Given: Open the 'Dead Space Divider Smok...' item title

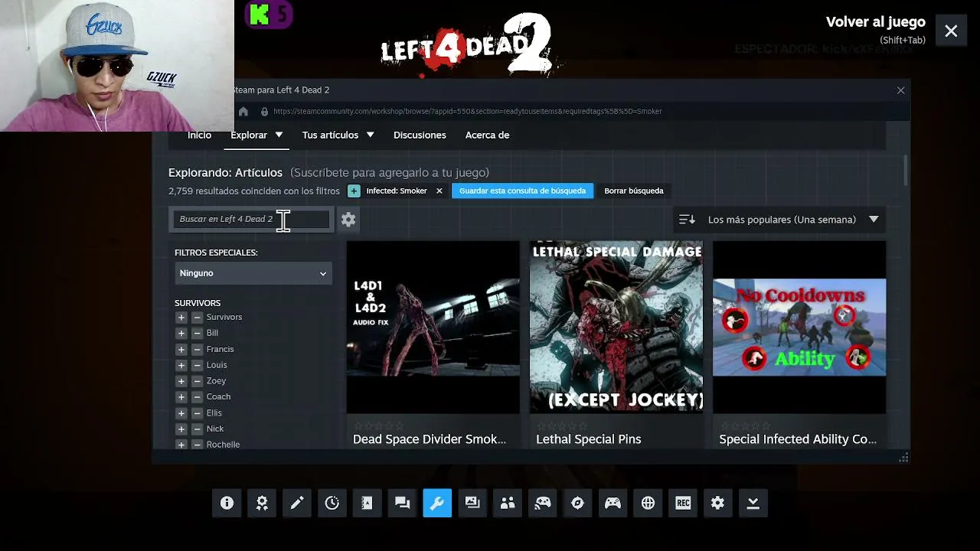Looking at the screenshot, I should [430, 439].
